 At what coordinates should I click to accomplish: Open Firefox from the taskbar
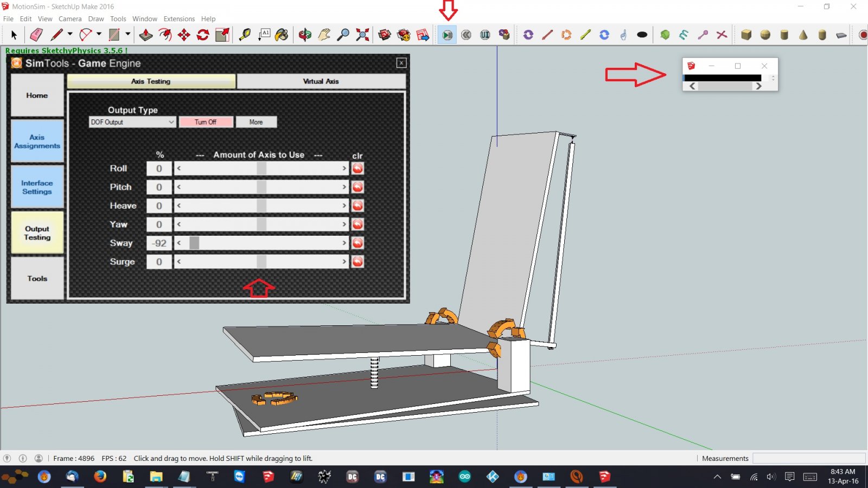(x=100, y=477)
